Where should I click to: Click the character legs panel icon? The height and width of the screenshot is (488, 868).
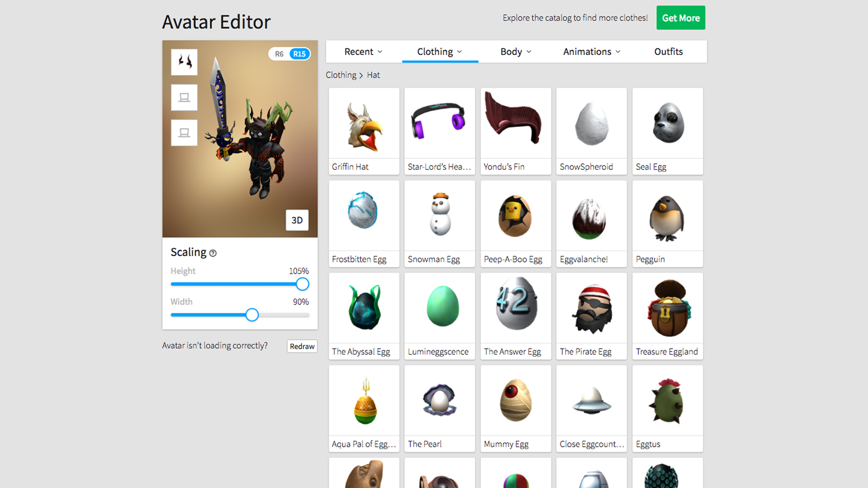point(184,133)
